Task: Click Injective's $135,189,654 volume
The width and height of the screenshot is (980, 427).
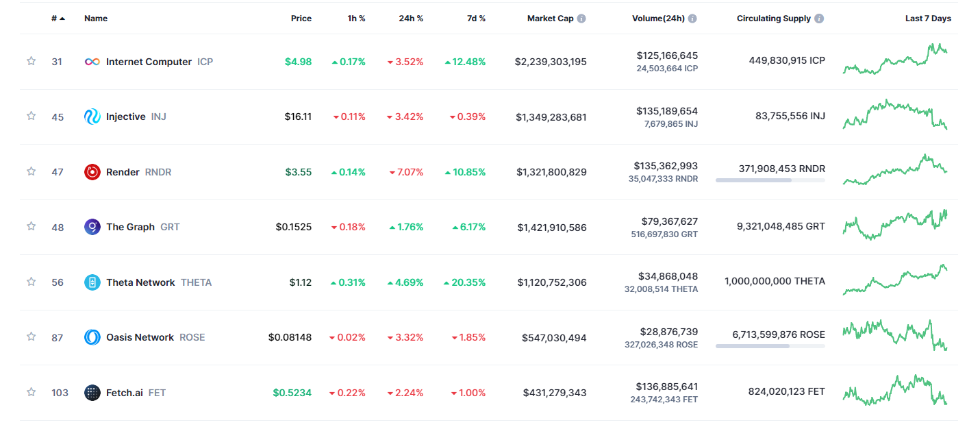Action: 667,111
